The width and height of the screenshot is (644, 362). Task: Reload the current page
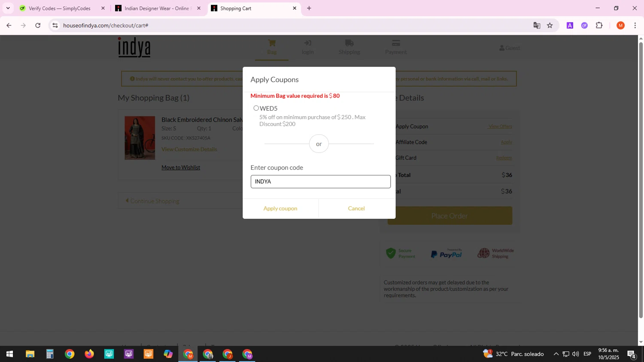click(38, 25)
